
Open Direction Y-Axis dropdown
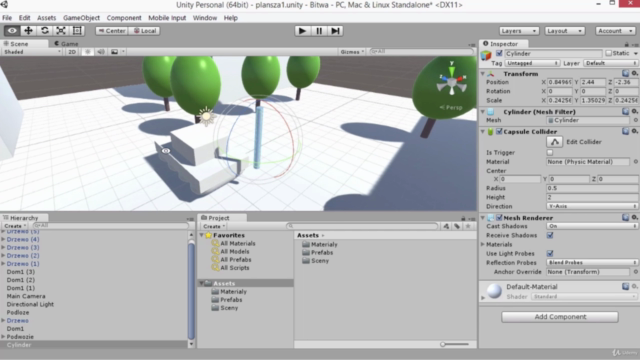click(592, 207)
